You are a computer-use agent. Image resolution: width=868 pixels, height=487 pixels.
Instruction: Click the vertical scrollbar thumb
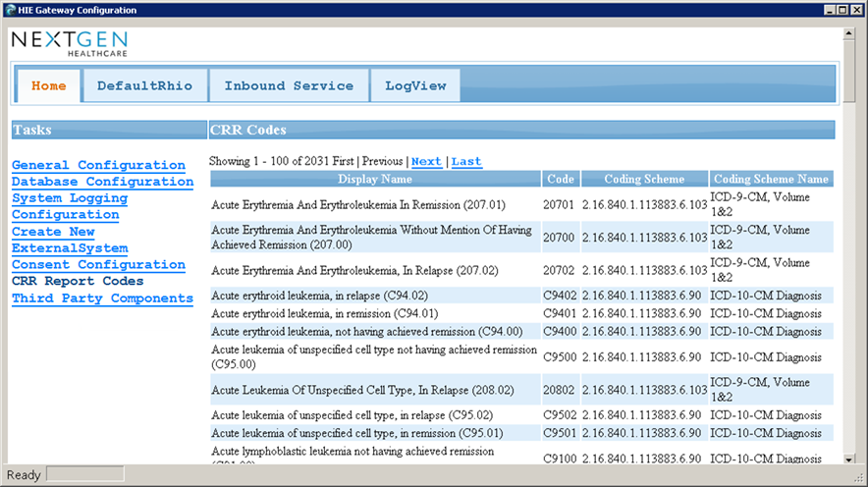click(x=848, y=71)
